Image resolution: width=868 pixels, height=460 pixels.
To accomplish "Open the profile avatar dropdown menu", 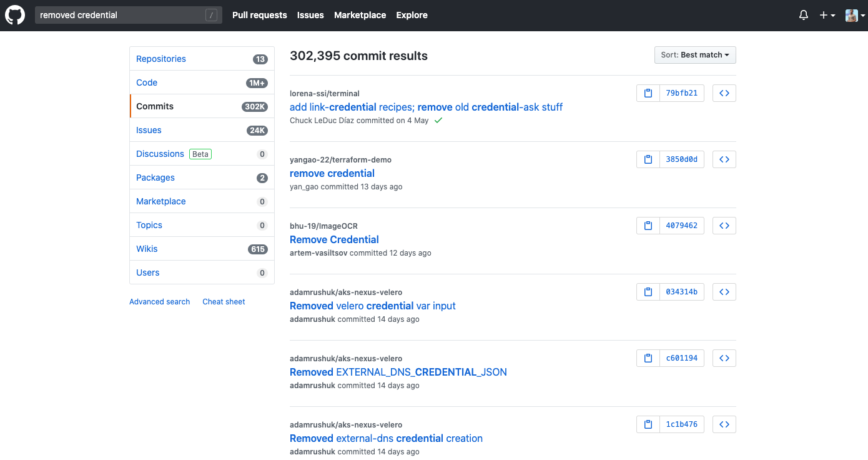I will [854, 15].
